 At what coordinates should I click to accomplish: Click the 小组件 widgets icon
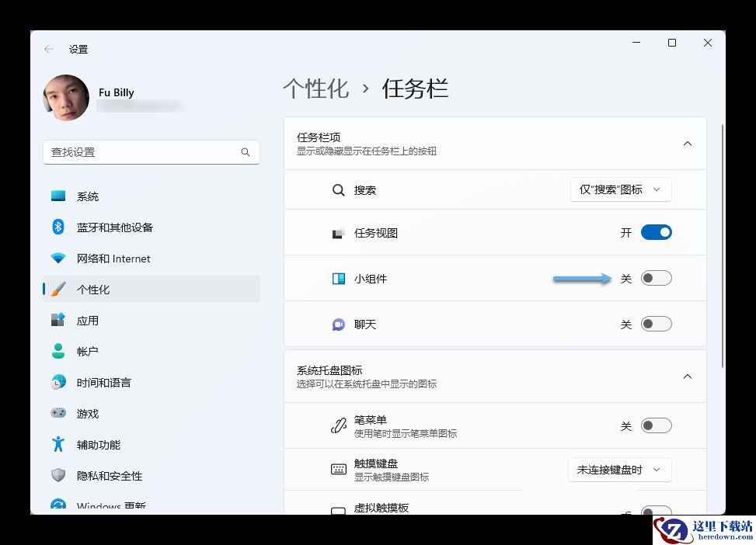coord(339,279)
